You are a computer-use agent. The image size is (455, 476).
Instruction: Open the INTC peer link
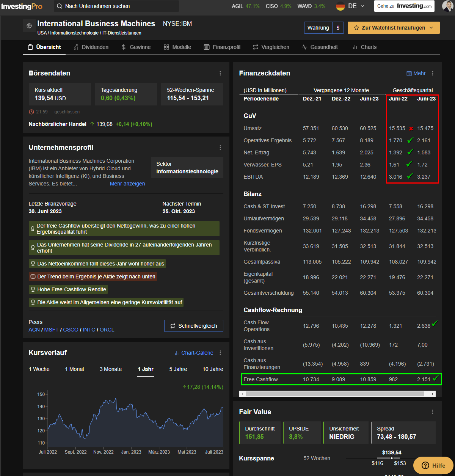[x=89, y=330]
